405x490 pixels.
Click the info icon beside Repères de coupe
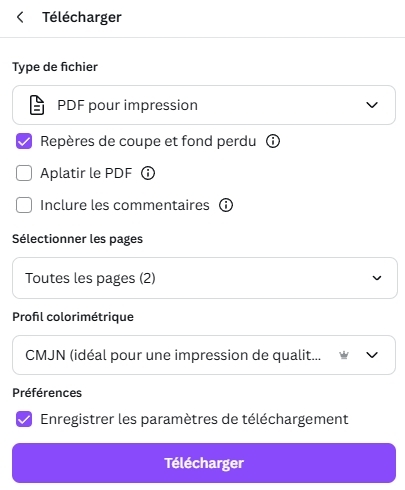click(273, 141)
